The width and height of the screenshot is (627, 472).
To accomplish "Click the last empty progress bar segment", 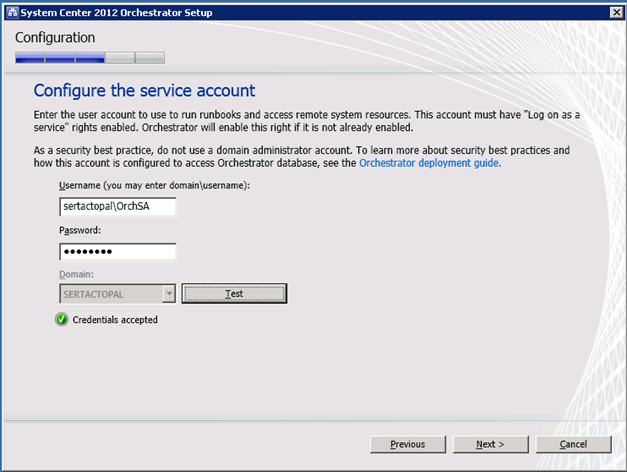I will coord(150,58).
